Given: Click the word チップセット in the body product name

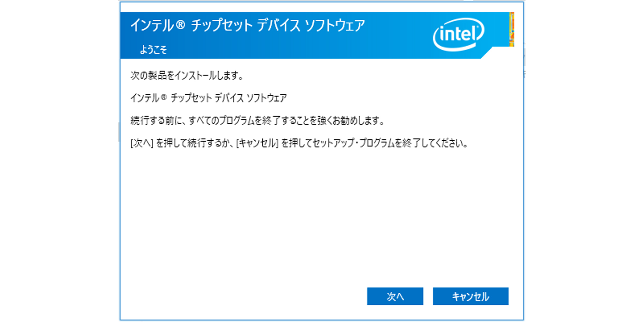Looking at the screenshot, I should (x=191, y=98).
